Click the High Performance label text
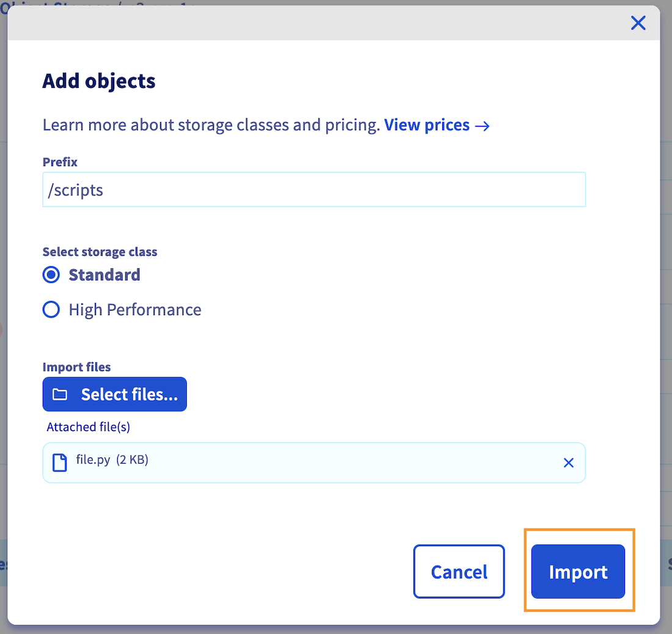 coord(134,310)
